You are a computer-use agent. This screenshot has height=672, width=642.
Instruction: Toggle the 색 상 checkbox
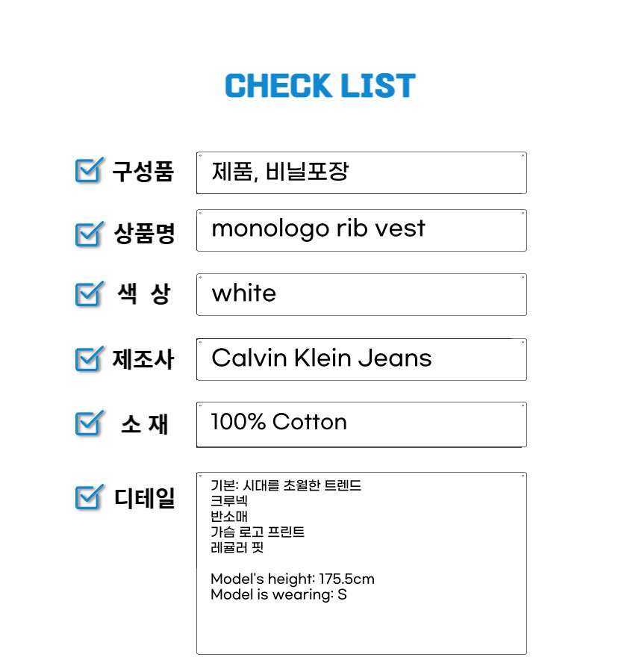point(89,294)
